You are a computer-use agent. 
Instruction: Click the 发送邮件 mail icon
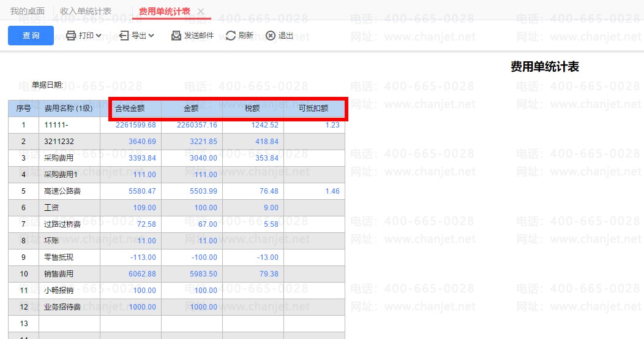[176, 36]
